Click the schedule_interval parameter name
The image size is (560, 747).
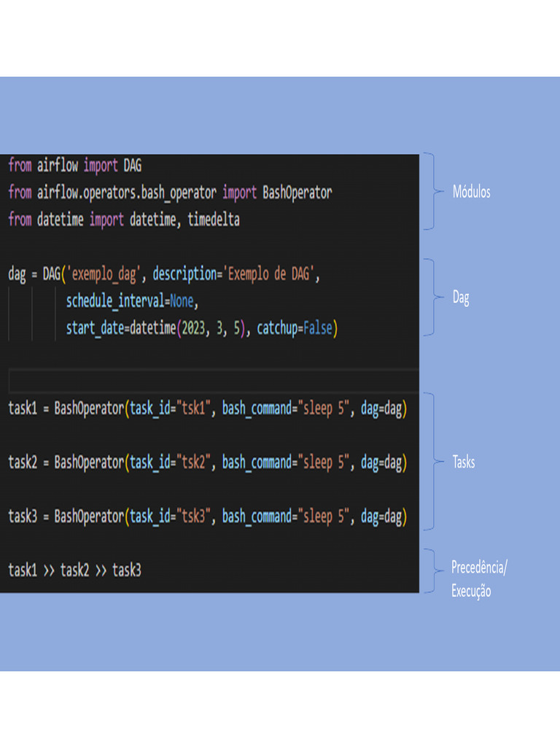pyautogui.click(x=115, y=301)
